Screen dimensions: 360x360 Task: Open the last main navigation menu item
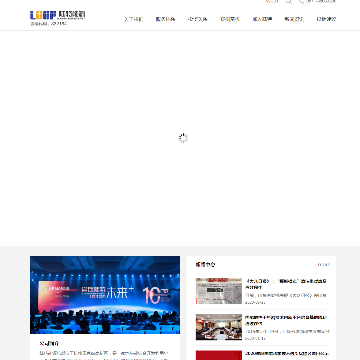pyautogui.click(x=326, y=19)
